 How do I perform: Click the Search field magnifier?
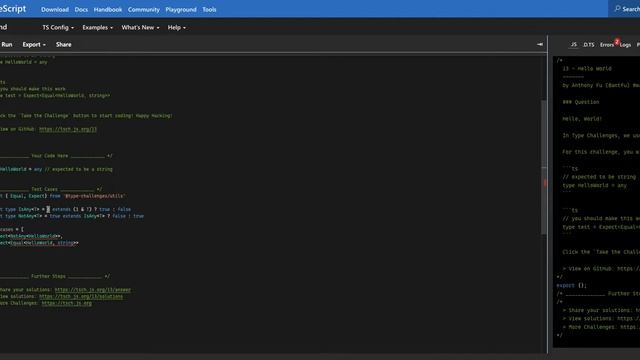pyautogui.click(x=617, y=9)
